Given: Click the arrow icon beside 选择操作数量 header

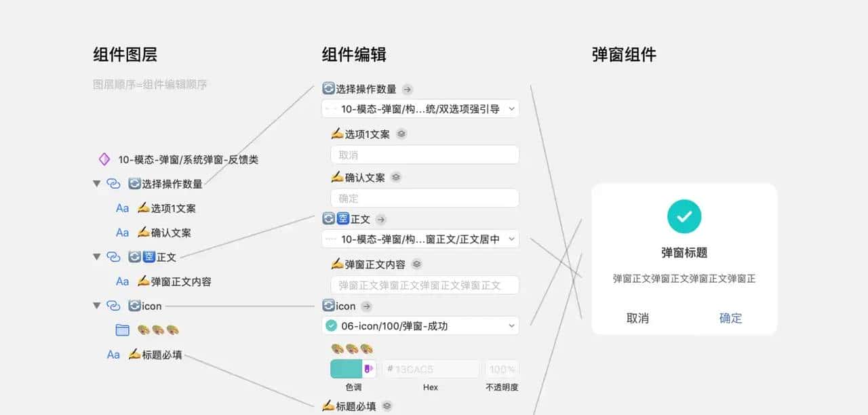Looking at the screenshot, I should click(x=407, y=89).
